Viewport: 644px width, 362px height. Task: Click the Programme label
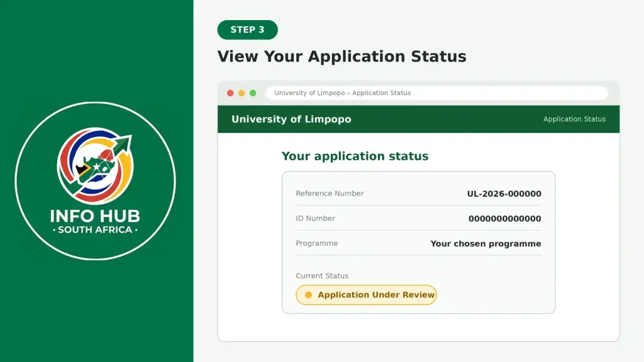coord(317,243)
